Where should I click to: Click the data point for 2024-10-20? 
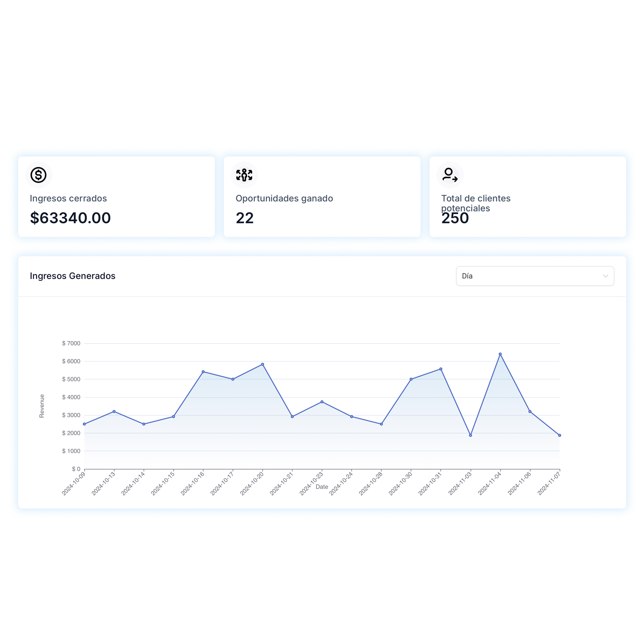click(x=262, y=364)
